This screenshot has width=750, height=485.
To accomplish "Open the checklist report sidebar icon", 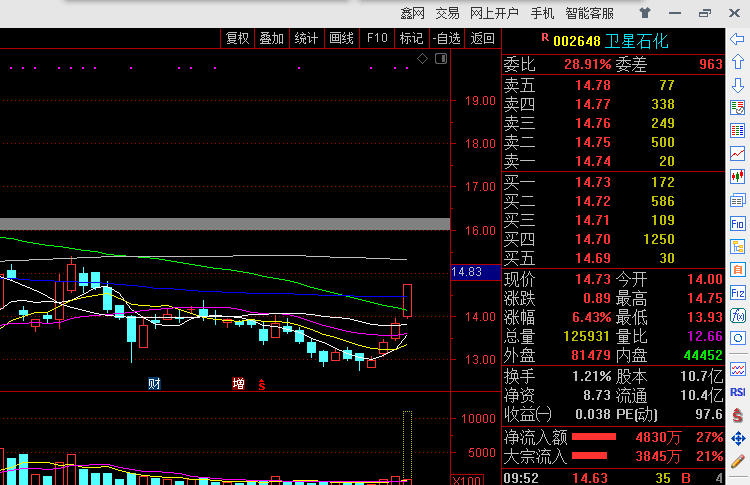I will tap(738, 108).
